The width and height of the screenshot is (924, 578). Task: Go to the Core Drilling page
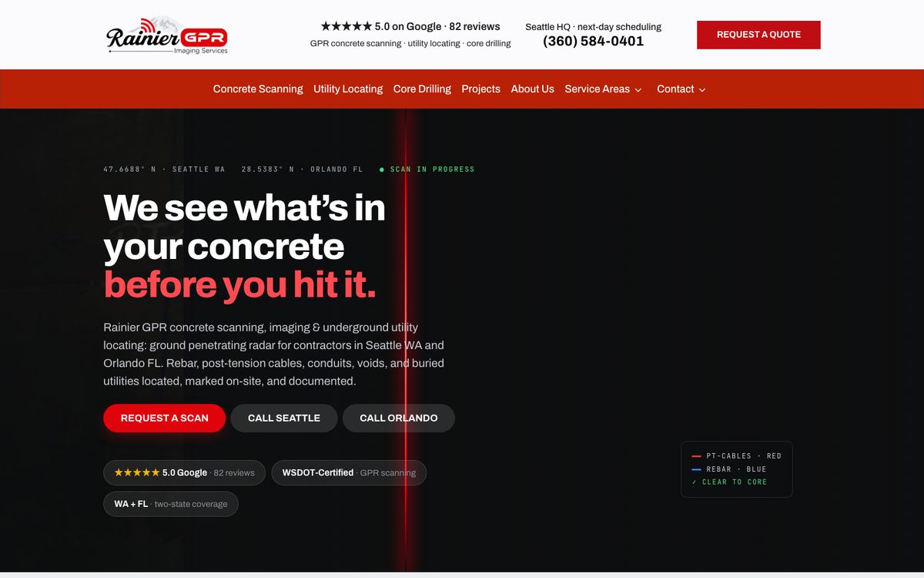pyautogui.click(x=422, y=89)
